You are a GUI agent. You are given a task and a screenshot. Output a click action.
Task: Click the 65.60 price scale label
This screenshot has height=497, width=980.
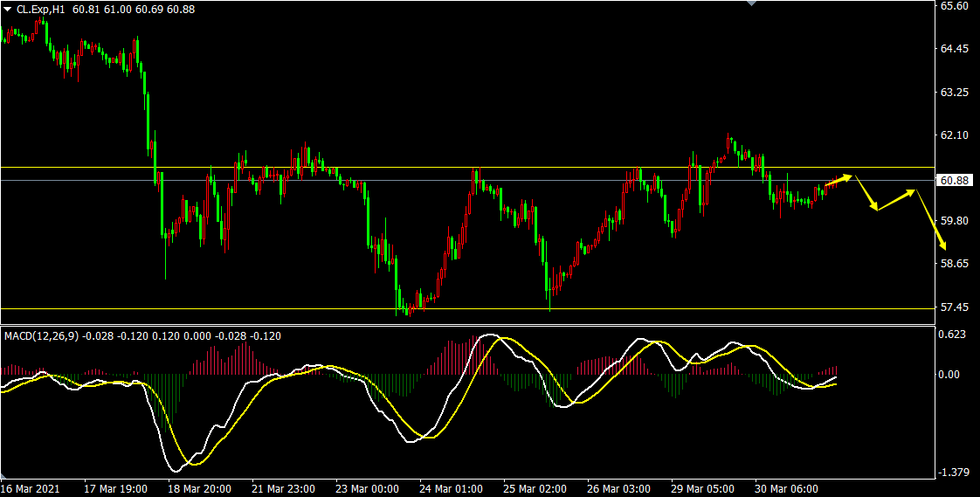(x=953, y=6)
